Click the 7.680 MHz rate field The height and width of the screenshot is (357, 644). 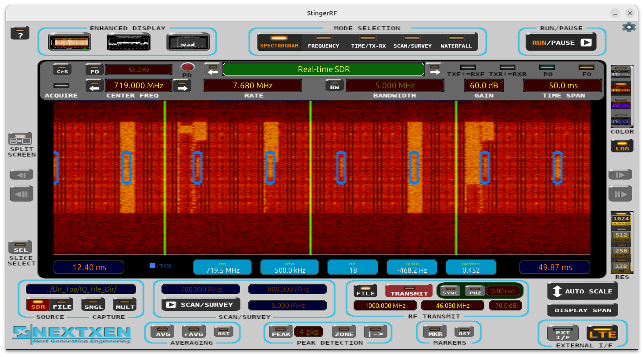[253, 86]
